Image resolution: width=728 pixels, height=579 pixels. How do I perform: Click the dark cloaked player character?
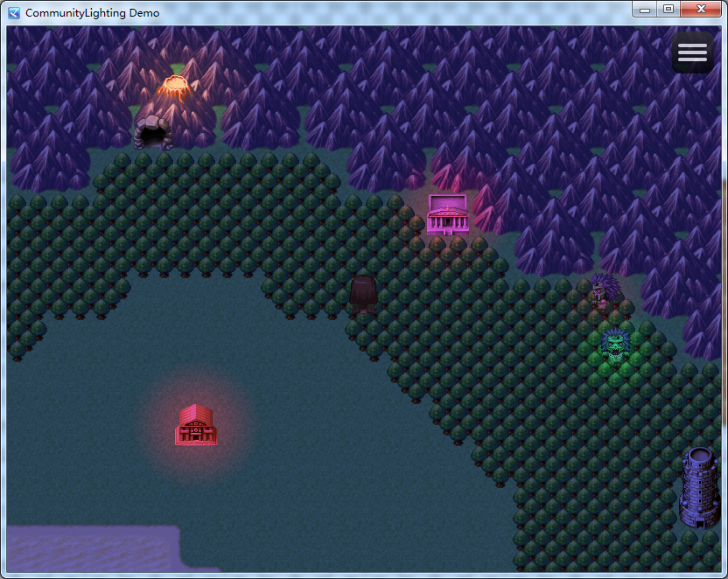tap(363, 294)
